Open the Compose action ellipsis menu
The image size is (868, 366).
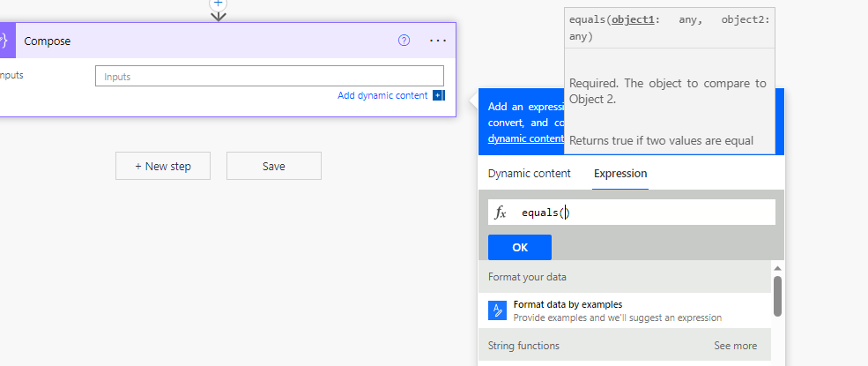click(438, 41)
